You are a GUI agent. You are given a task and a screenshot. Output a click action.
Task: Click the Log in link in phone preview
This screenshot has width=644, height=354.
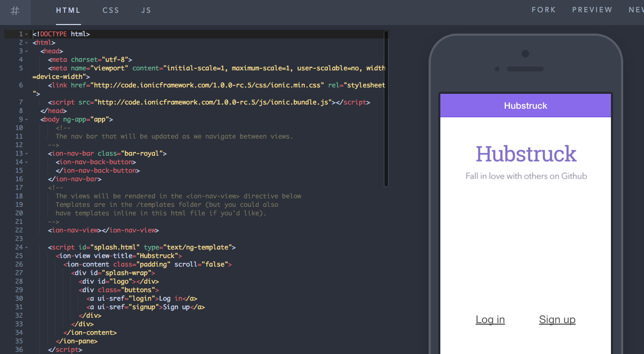[x=490, y=319]
